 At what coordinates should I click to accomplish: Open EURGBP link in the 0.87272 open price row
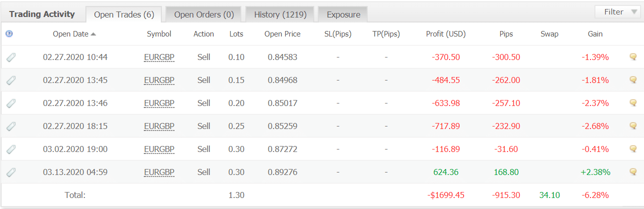click(x=159, y=149)
